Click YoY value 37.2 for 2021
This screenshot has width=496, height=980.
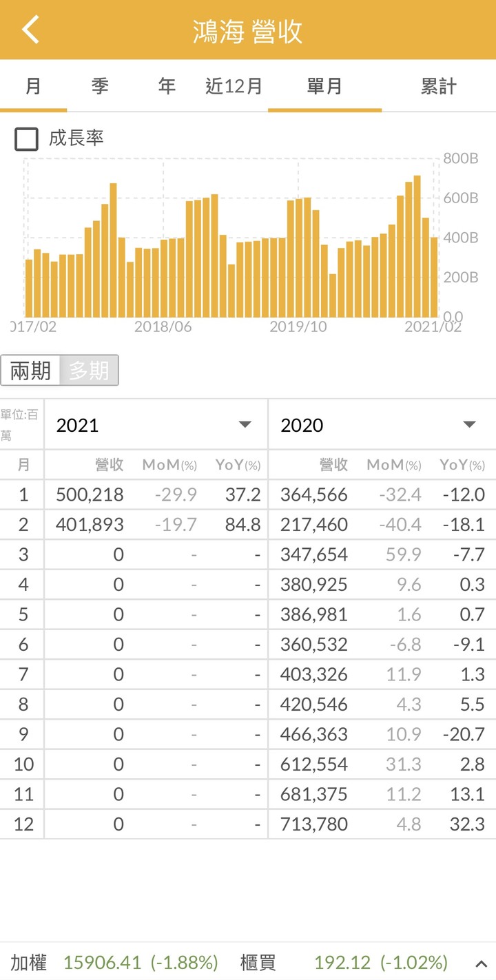click(x=243, y=494)
